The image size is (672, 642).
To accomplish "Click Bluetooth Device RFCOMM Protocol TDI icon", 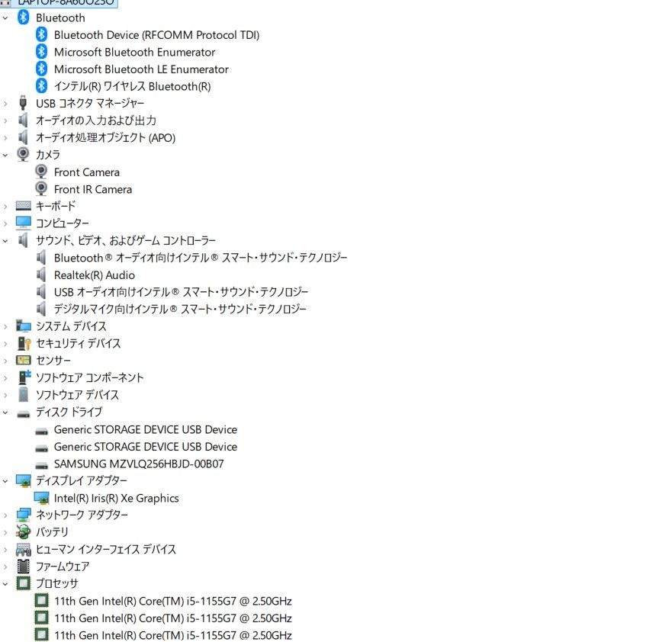I will 42,34.
